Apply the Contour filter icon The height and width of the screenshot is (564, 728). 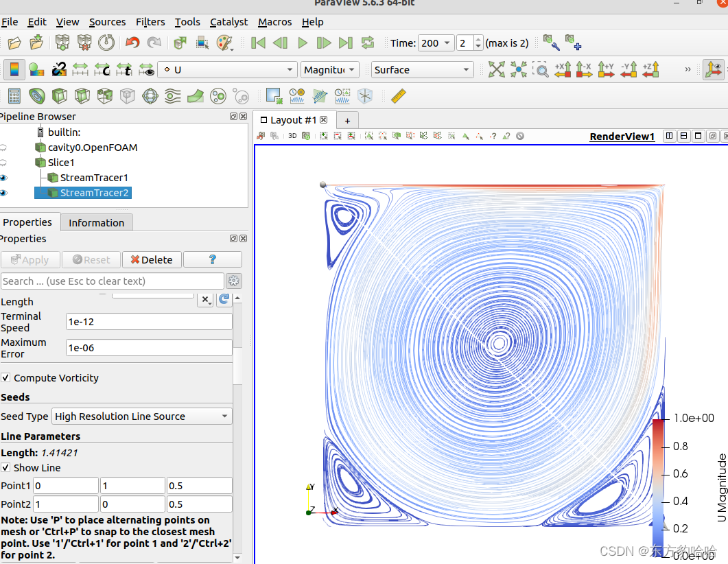coord(36,96)
